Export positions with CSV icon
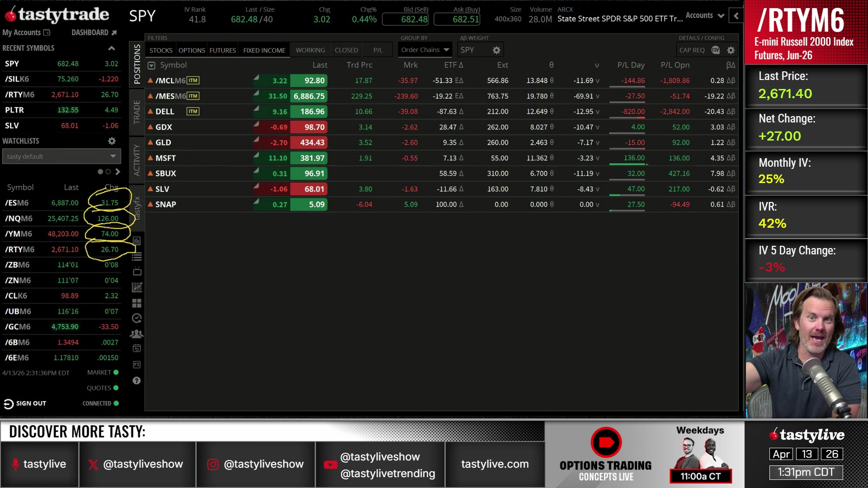This screenshot has height=488, width=868. pyautogui.click(x=715, y=50)
